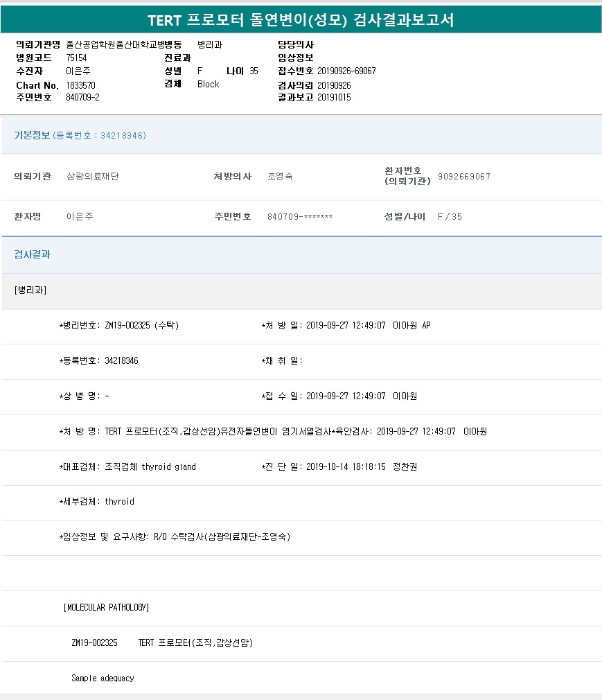Click the '*등록번호: 34218346' line

pos(98,360)
